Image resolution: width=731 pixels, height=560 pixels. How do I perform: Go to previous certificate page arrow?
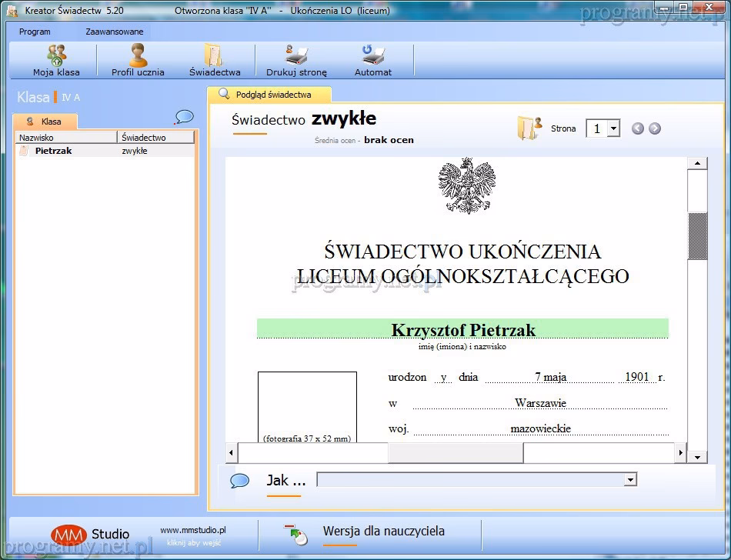pyautogui.click(x=637, y=128)
